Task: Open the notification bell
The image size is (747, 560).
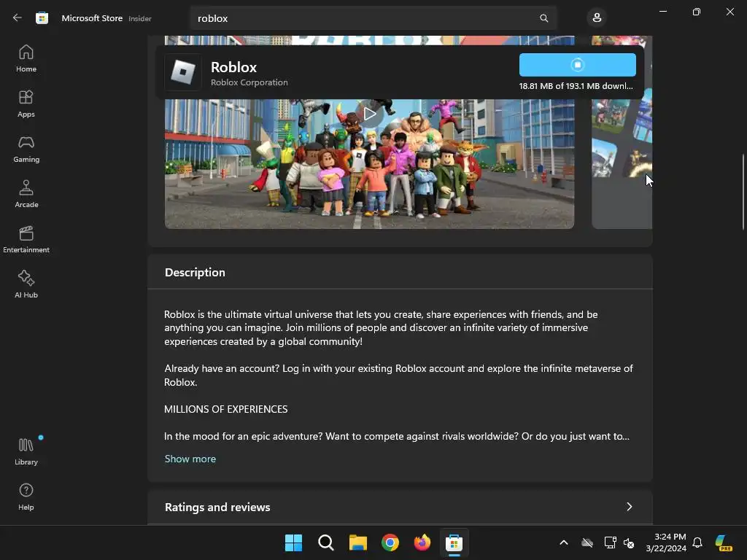Action: [x=697, y=542]
